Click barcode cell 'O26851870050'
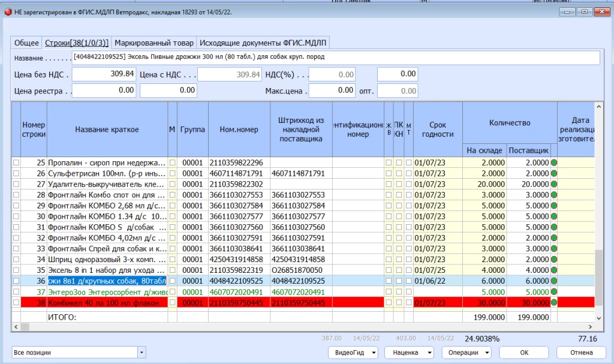This screenshot has height=364, width=614. 301,270
